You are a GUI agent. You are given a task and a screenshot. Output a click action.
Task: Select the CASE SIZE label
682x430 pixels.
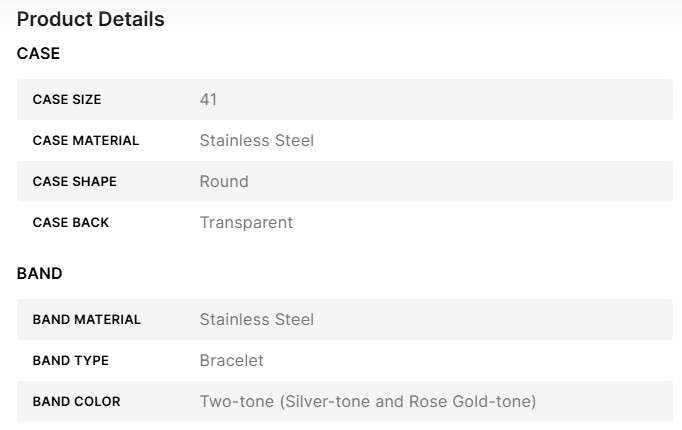tap(67, 100)
